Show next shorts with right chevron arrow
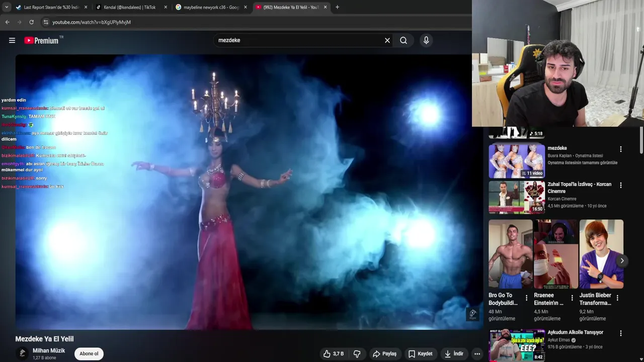The image size is (644, 362). point(622,260)
